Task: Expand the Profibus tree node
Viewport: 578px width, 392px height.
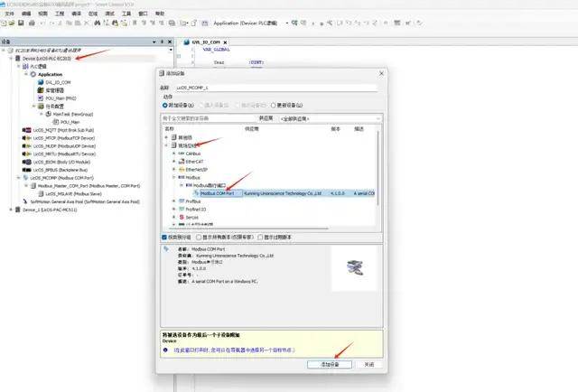Action: tap(172, 201)
